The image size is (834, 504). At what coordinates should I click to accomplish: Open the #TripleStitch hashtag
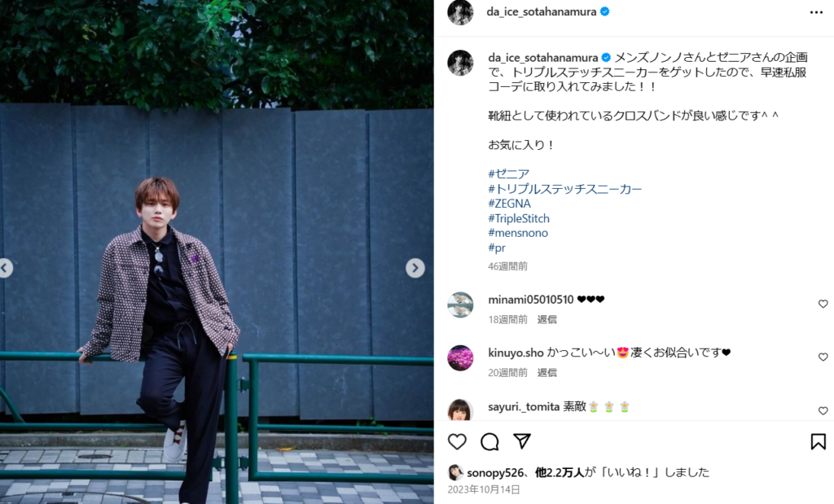pos(519,218)
